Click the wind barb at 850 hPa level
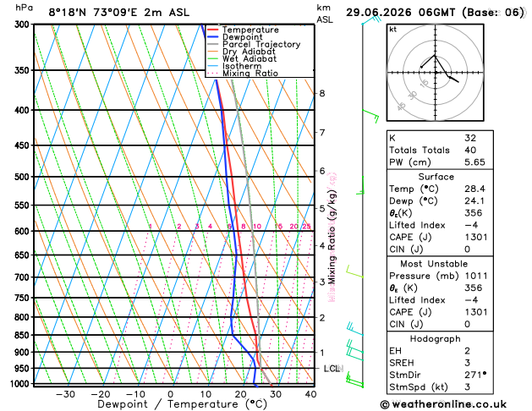The image size is (532, 411). click(x=355, y=329)
